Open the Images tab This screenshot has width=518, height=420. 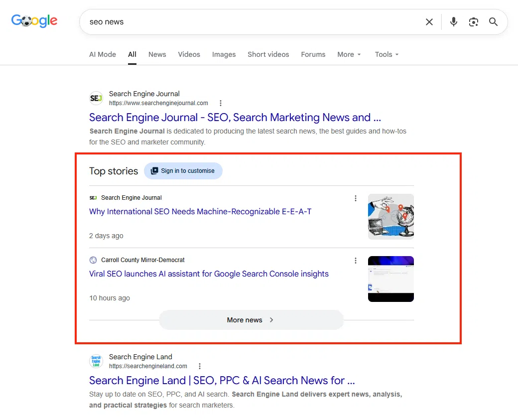click(x=224, y=54)
